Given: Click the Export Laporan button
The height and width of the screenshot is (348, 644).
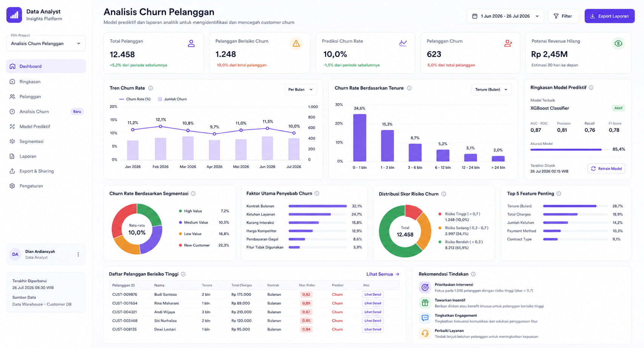Looking at the screenshot, I should [x=609, y=16].
